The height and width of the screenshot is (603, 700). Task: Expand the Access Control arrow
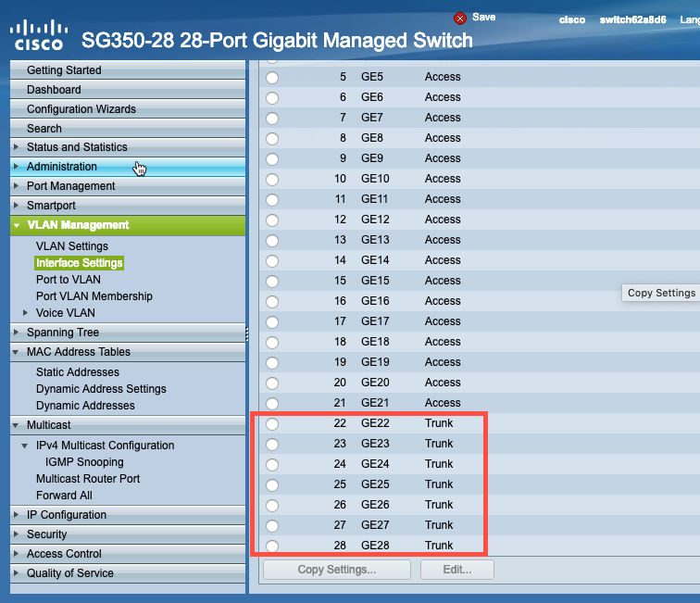[x=16, y=553]
